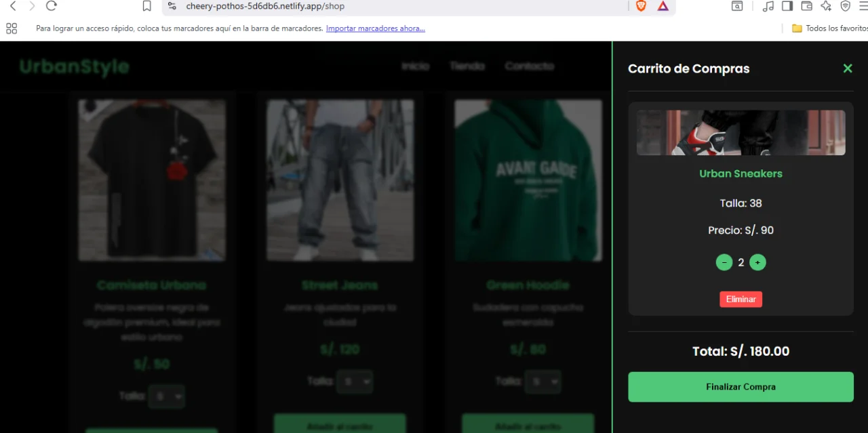Click the Green Hoodie title

pos(528,285)
